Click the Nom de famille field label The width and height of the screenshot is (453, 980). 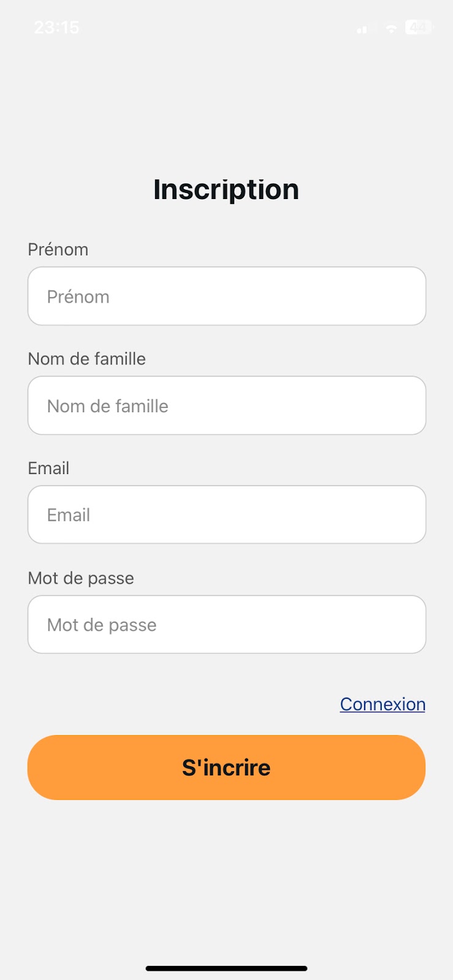(87, 359)
